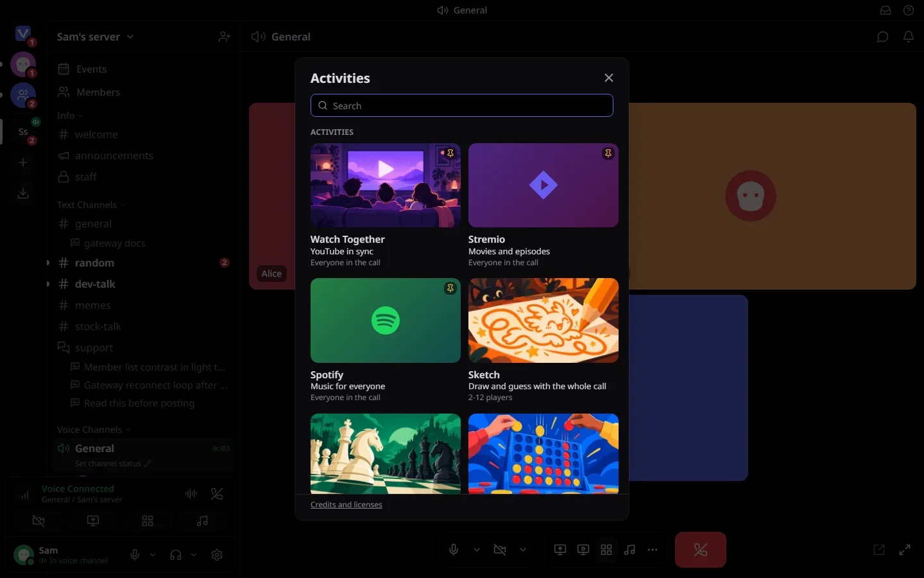The image size is (924, 578).
Task: Open the download apps icon
Action: click(23, 193)
